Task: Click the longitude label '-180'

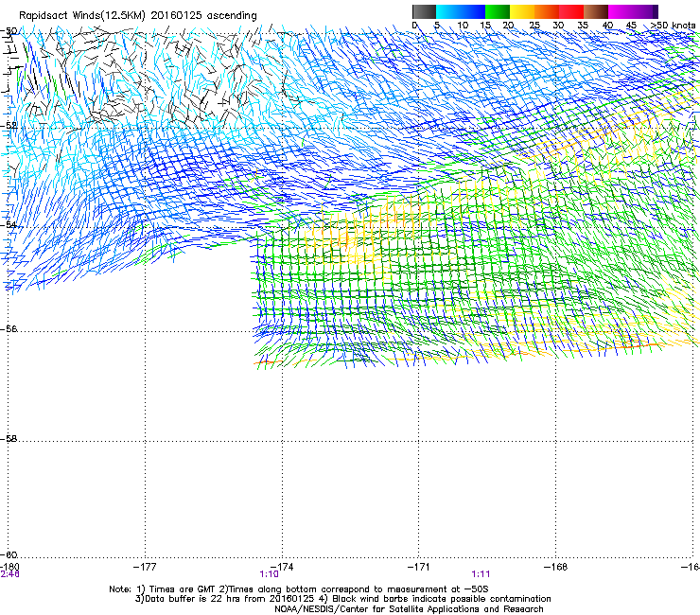Action: 9,567
